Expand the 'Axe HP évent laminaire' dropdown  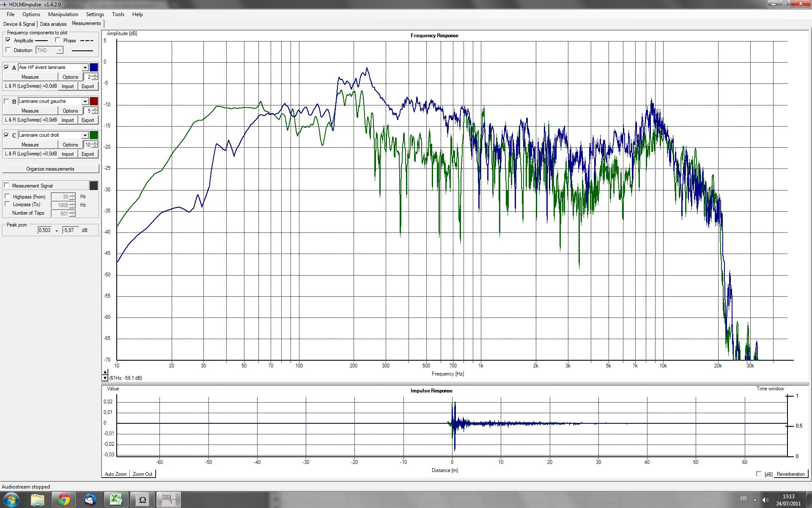click(x=85, y=67)
